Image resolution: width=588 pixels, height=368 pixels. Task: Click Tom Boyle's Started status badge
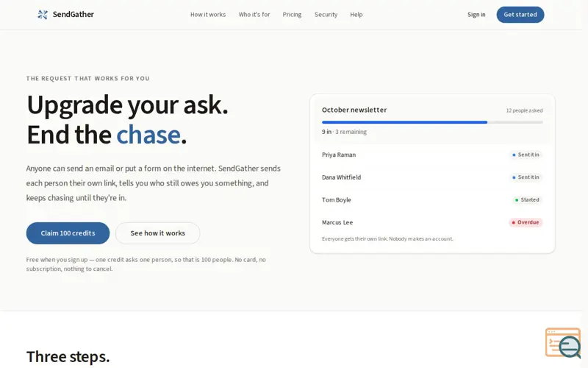pyautogui.click(x=527, y=199)
